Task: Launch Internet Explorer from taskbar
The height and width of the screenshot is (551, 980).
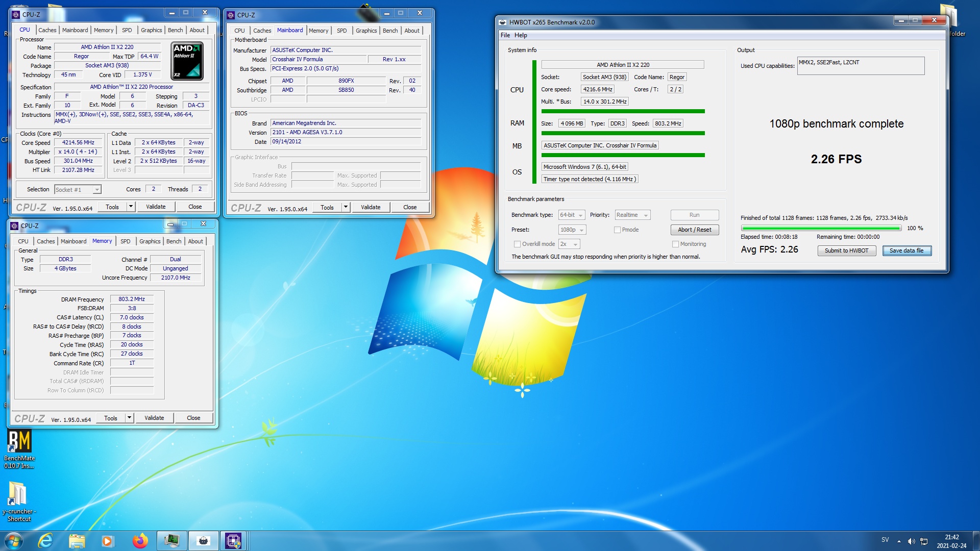Action: (x=46, y=541)
